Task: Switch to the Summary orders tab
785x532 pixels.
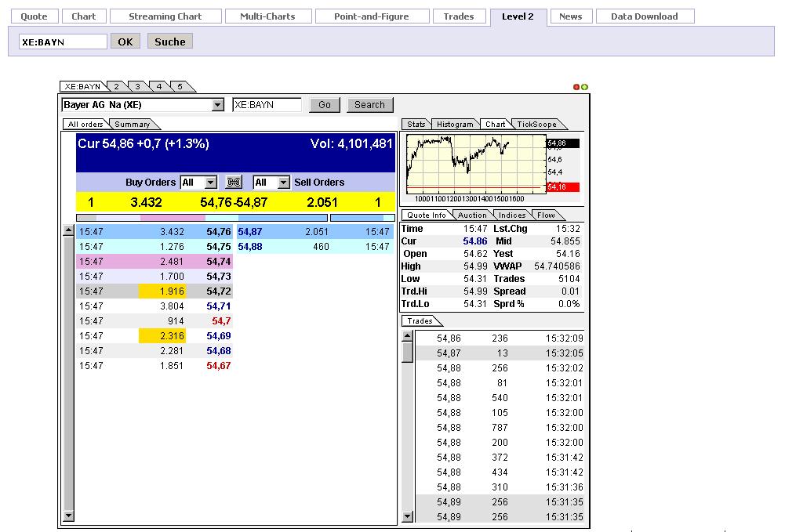Action: [133, 125]
